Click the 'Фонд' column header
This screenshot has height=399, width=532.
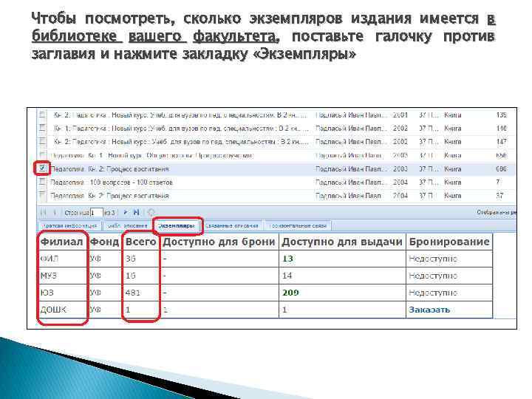[x=104, y=242]
